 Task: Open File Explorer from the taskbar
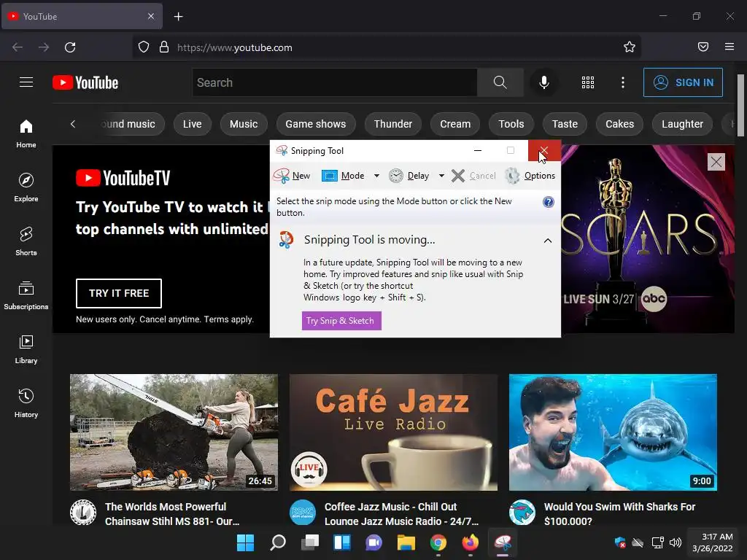(x=406, y=542)
